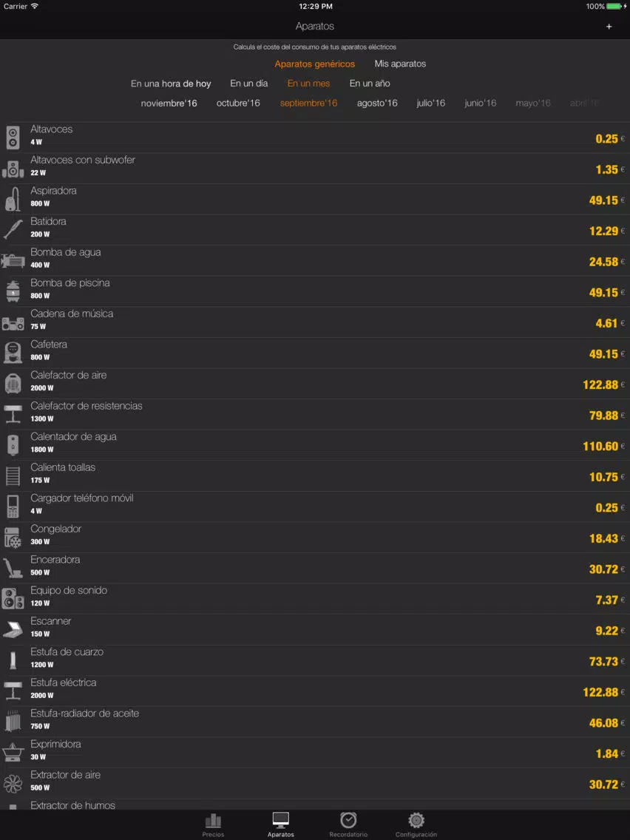630x840 pixels.
Task: Select the 'En un día' period
Action: coord(248,84)
